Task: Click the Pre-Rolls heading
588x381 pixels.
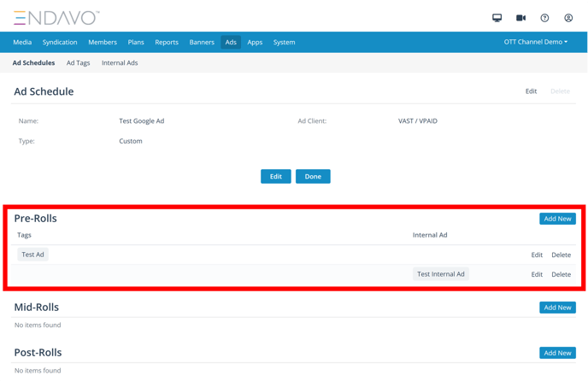Action: [x=36, y=218]
